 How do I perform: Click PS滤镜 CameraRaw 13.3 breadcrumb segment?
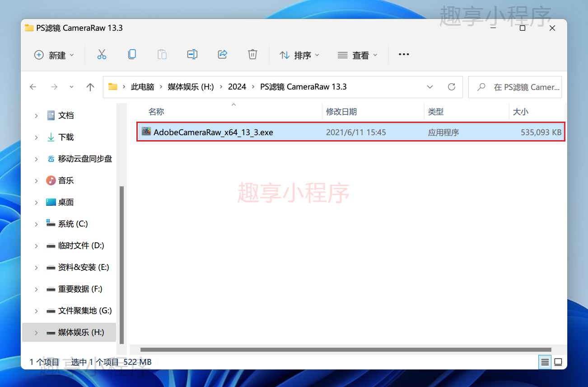click(303, 87)
